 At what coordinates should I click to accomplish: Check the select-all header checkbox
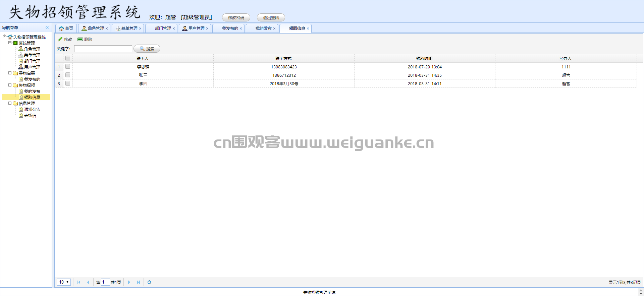coord(68,58)
